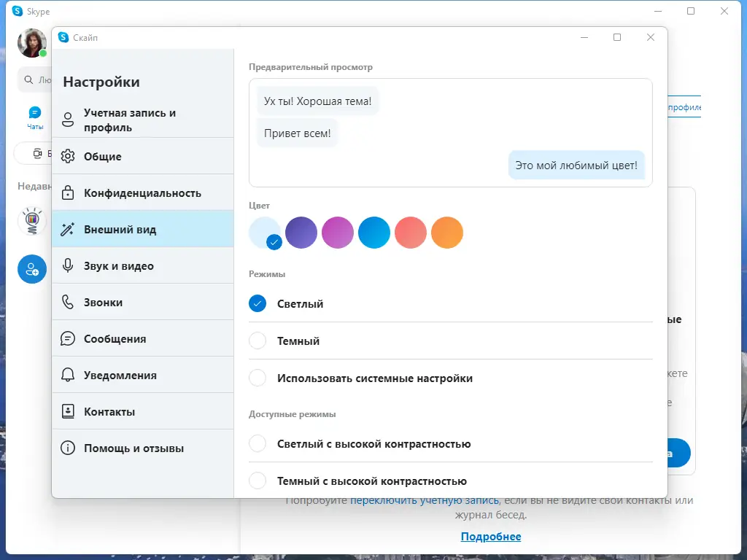The image size is (747, 560).
Task: Switch to the Чаты section in the sidebar
Action: [35, 112]
